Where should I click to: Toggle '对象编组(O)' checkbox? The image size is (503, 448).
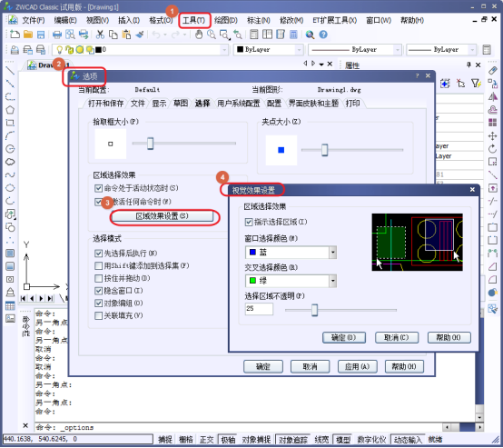click(98, 304)
